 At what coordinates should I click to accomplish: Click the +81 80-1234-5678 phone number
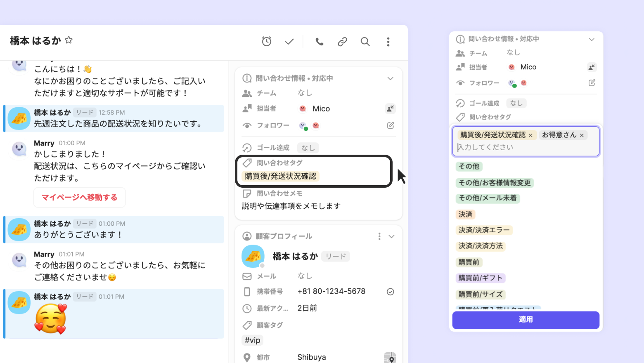[331, 291]
